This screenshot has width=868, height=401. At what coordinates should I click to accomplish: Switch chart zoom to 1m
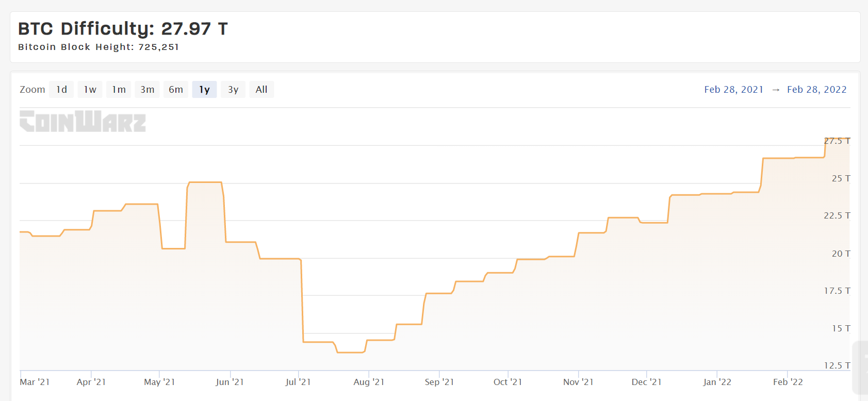coord(119,90)
